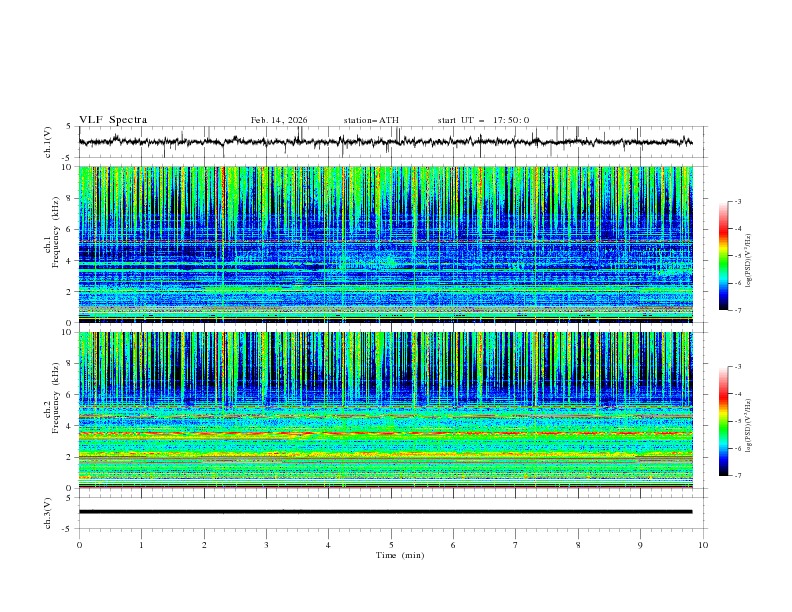Viewport: 792px width, 612px height.
Task: Click the 'ch.3(V)' axis label
Action: [48, 513]
